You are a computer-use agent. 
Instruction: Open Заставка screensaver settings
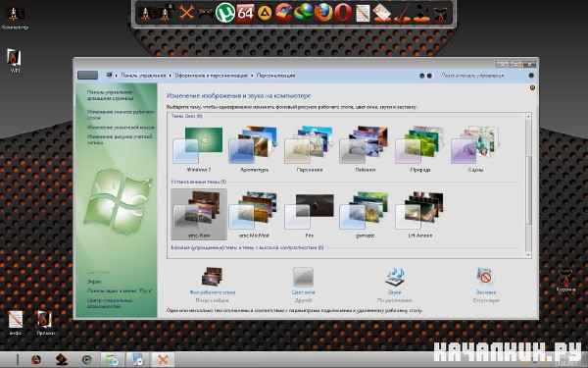point(486,285)
